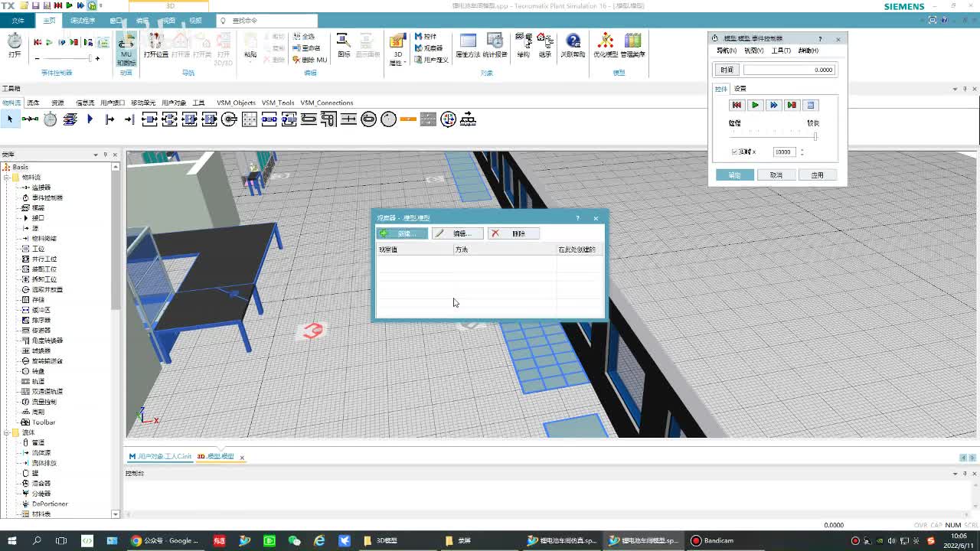This screenshot has height=551, width=980.
Task: Open the 3D属性 dropdown in ribbon
Action: [397, 58]
